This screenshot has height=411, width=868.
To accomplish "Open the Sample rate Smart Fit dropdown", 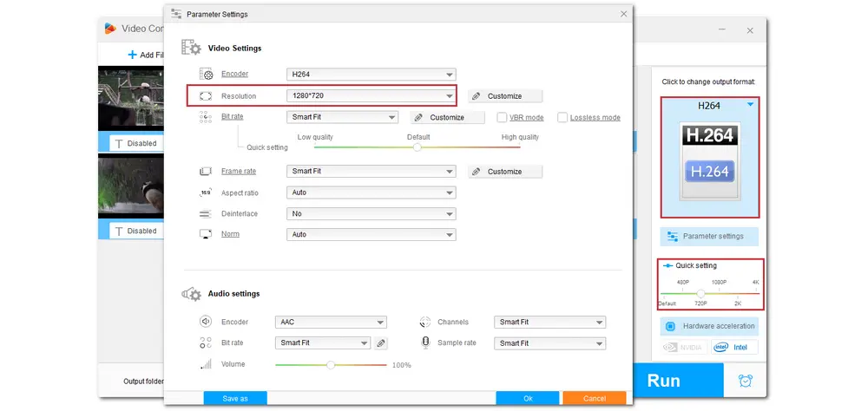I will tap(549, 343).
